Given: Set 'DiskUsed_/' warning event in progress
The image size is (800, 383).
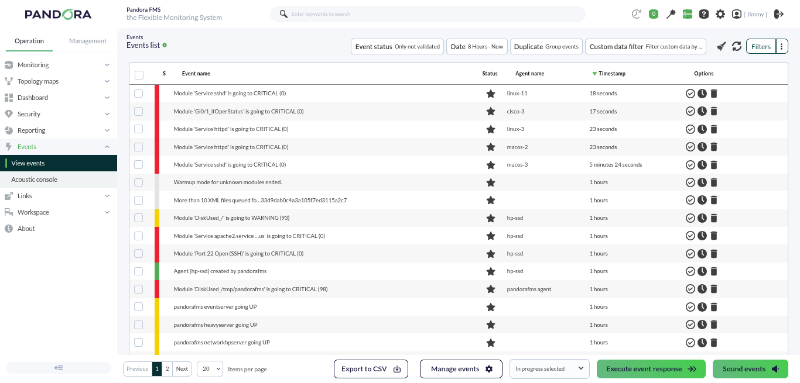Looking at the screenshot, I should click(x=702, y=218).
